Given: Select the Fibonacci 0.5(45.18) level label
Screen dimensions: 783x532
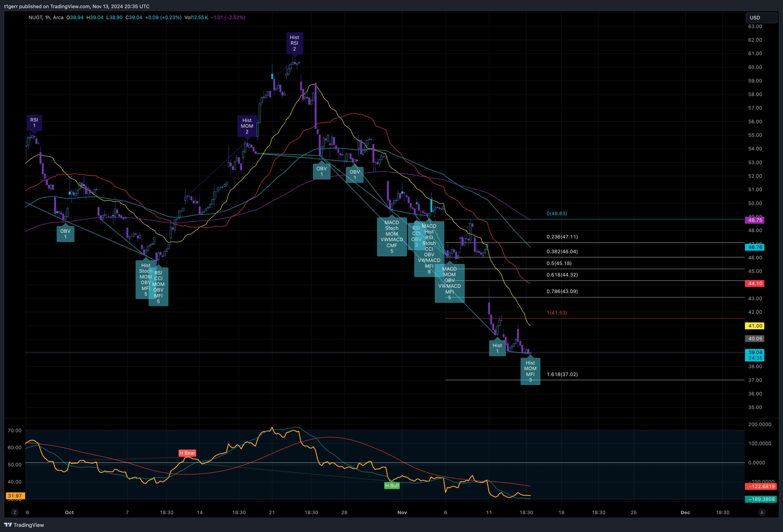Looking at the screenshot, I should [x=559, y=263].
